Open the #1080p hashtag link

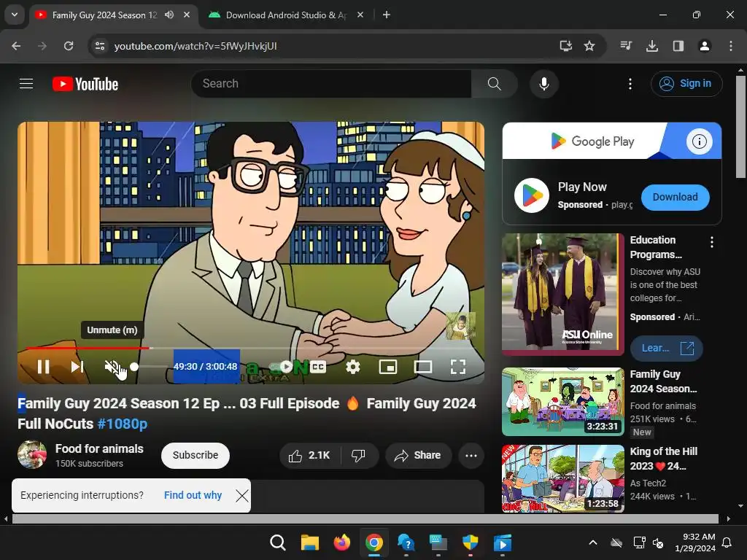tap(123, 424)
